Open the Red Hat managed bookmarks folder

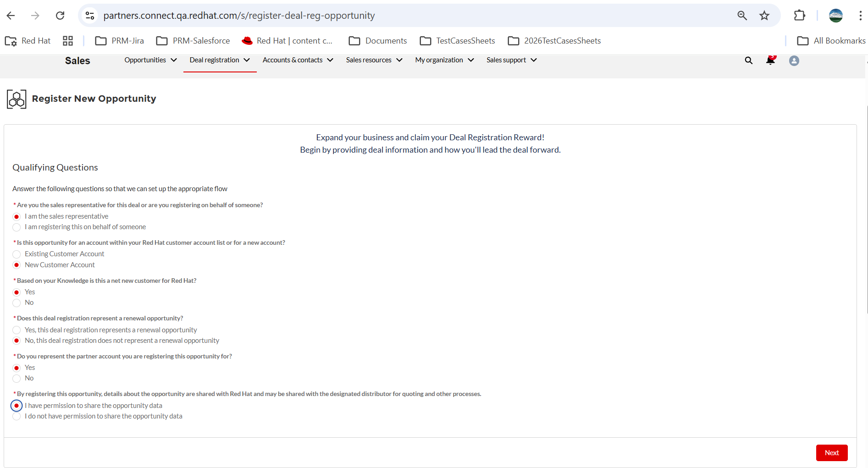[x=28, y=41]
